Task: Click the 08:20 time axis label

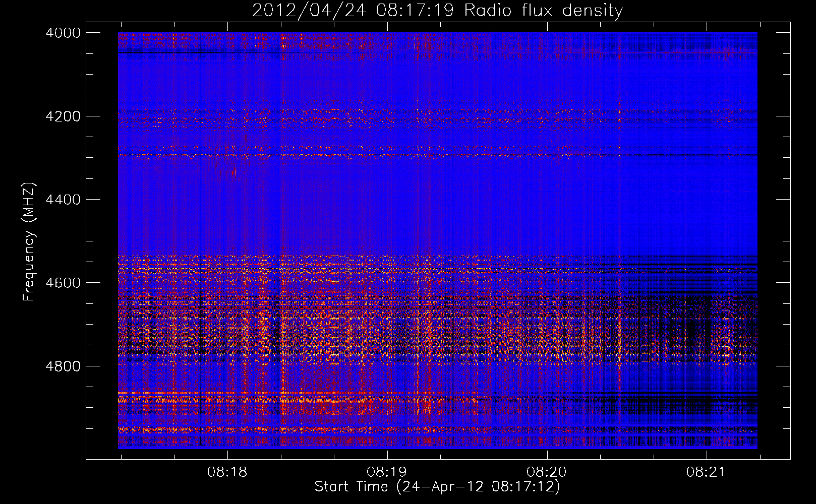Action: pyautogui.click(x=547, y=472)
